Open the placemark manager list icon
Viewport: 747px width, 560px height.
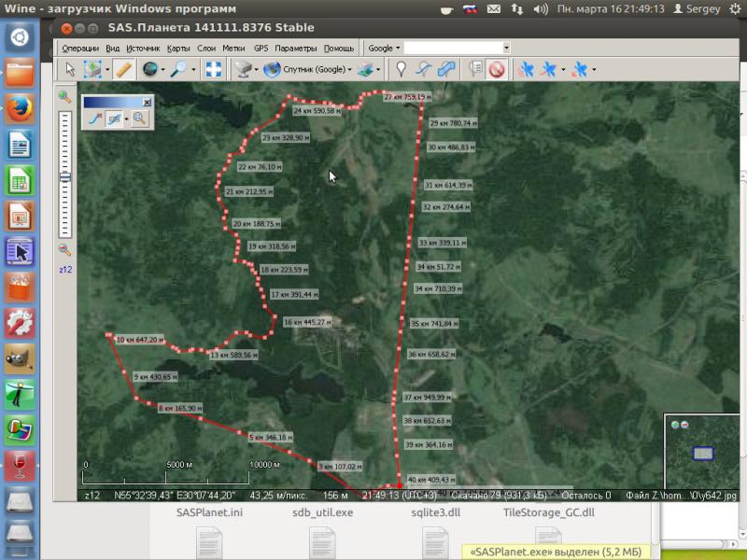click(x=475, y=69)
